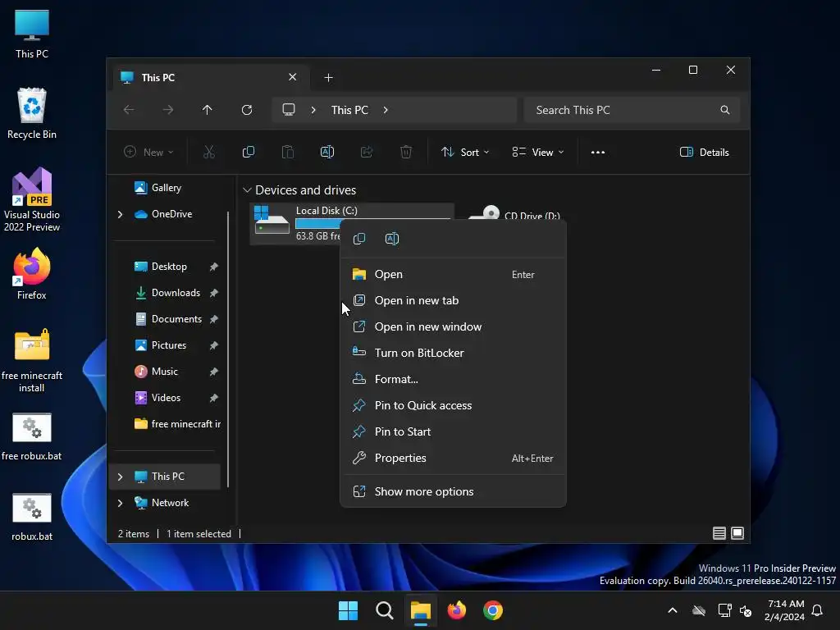This screenshot has height=630, width=840.
Task: Close the This PC tab
Action: point(293,77)
